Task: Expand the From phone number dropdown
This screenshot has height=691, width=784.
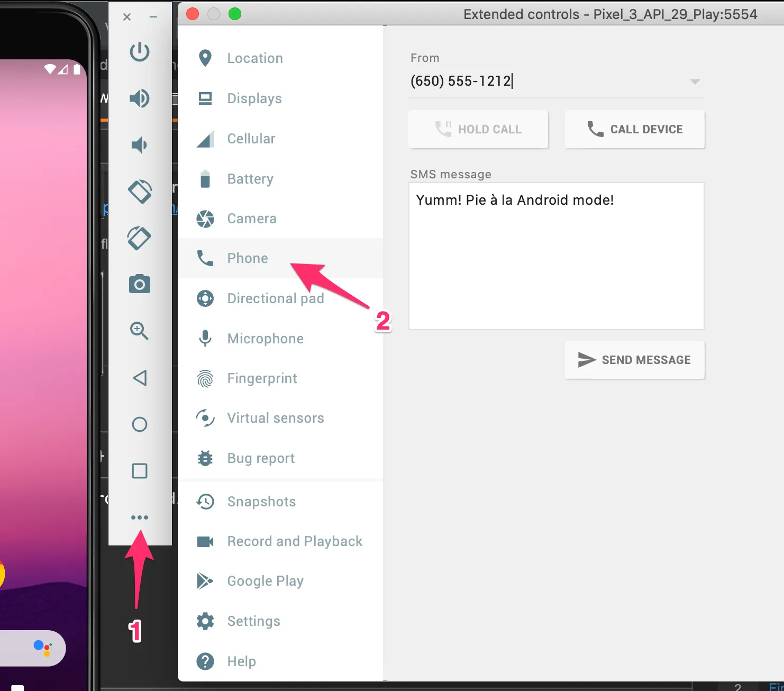Action: pyautogui.click(x=695, y=81)
